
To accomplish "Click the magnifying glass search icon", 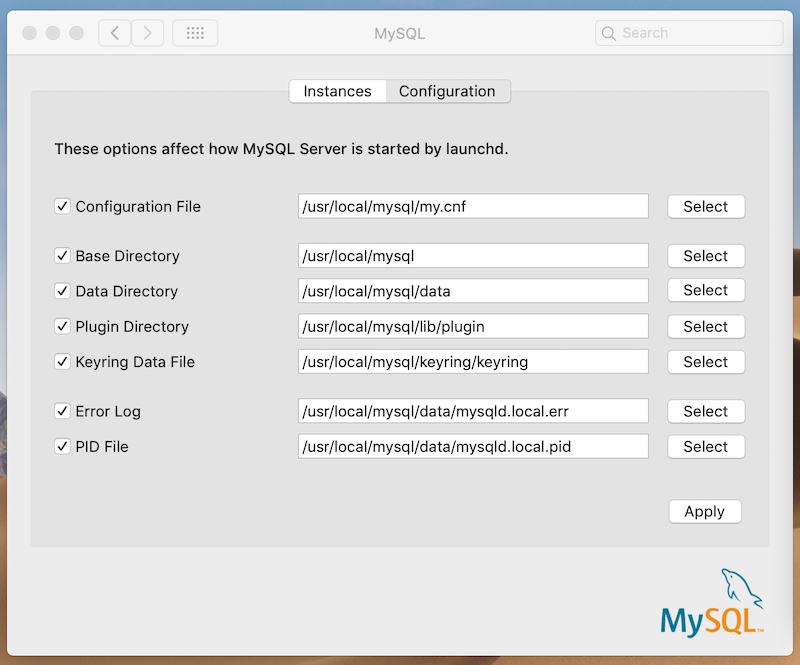I will (608, 33).
